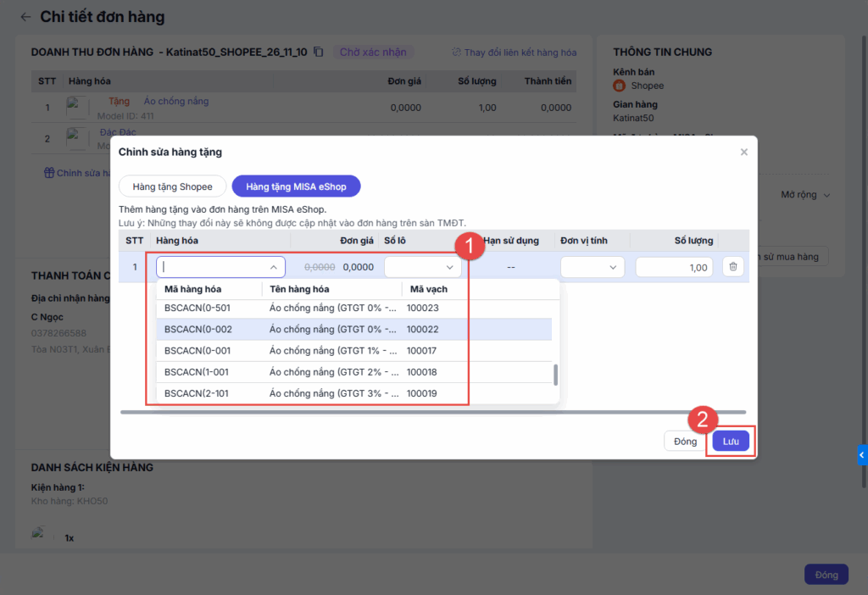Viewport: 868px width, 595px height.
Task: Click the gift icon beside Chỉnh sửa hàng tặng
Action: (48, 173)
